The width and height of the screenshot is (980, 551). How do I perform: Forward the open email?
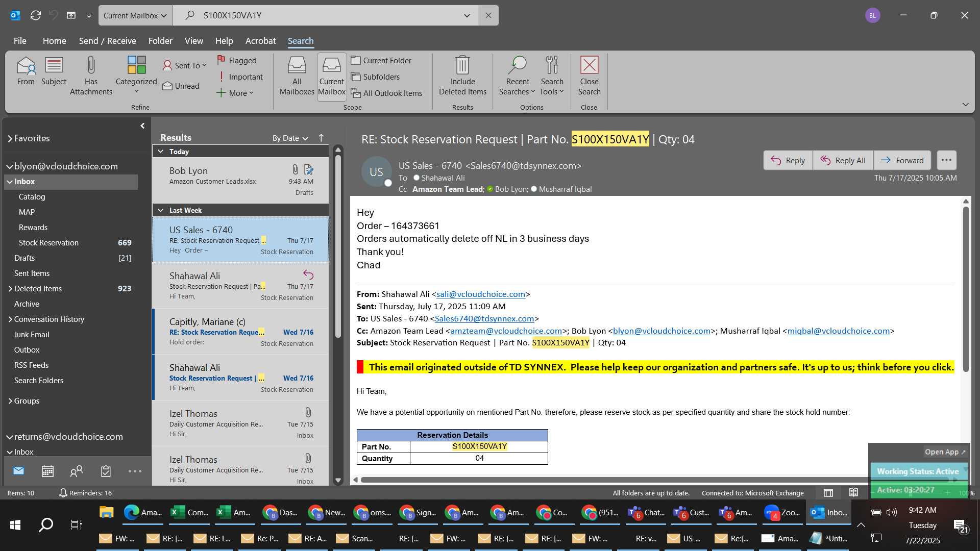point(902,160)
